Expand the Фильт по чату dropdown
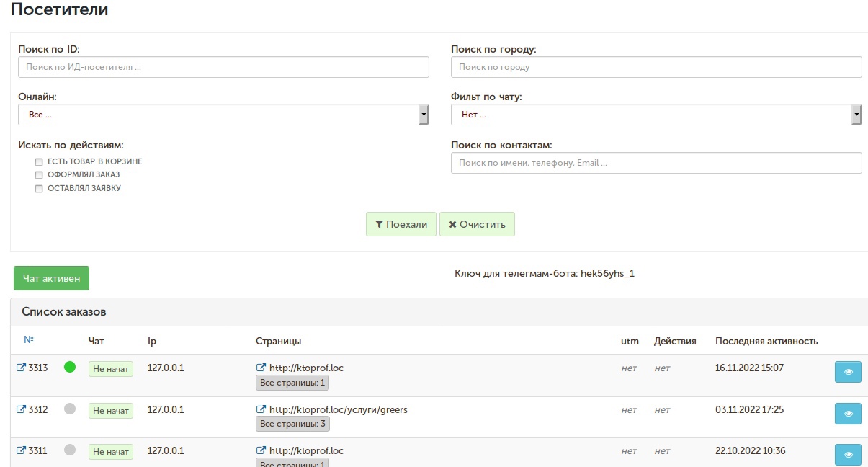The width and height of the screenshot is (868, 467). click(656, 115)
